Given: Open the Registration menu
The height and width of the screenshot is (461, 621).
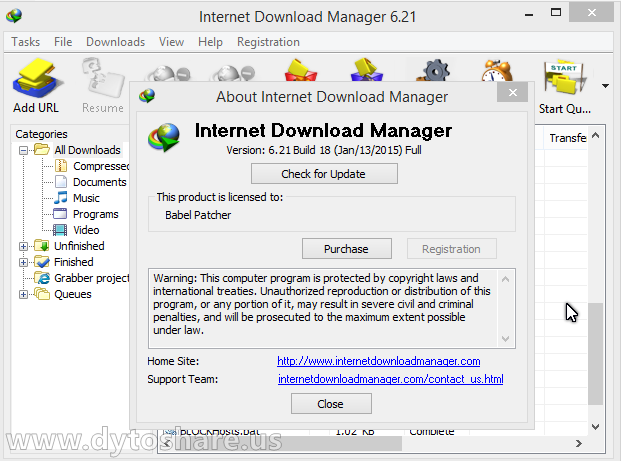Looking at the screenshot, I should coord(268,42).
